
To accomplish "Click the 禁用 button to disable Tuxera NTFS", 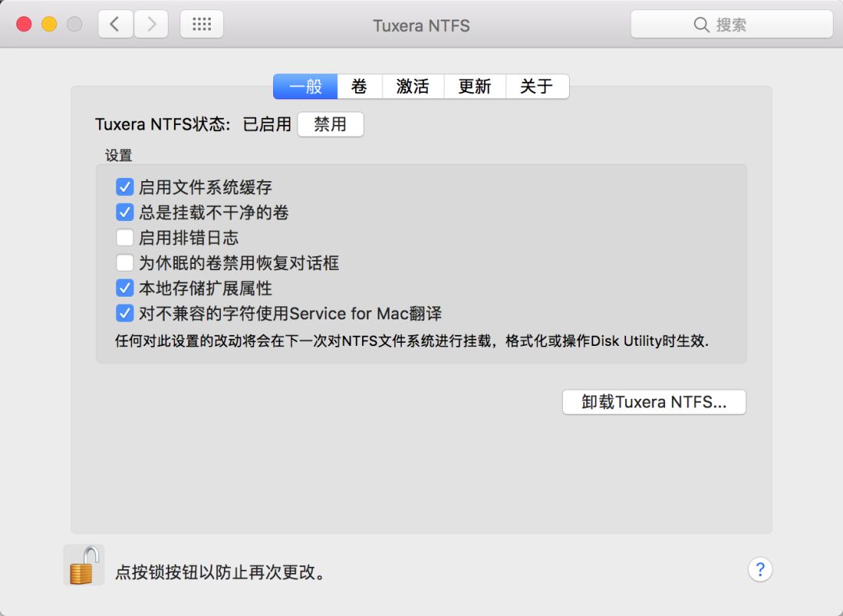I will tap(330, 123).
